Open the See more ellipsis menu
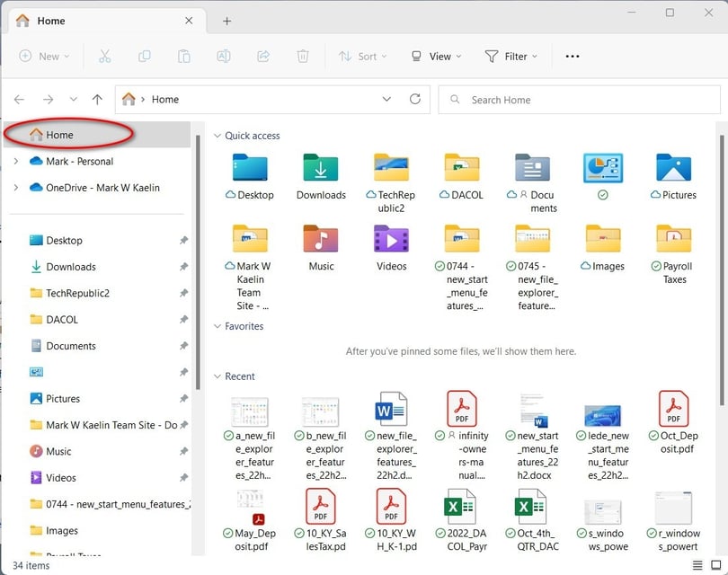 tap(573, 56)
